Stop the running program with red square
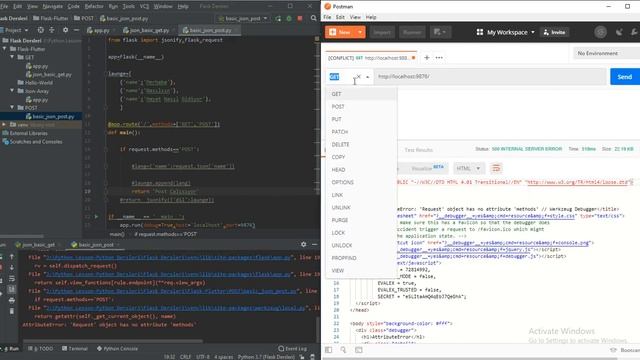The image size is (640, 360). [300, 18]
